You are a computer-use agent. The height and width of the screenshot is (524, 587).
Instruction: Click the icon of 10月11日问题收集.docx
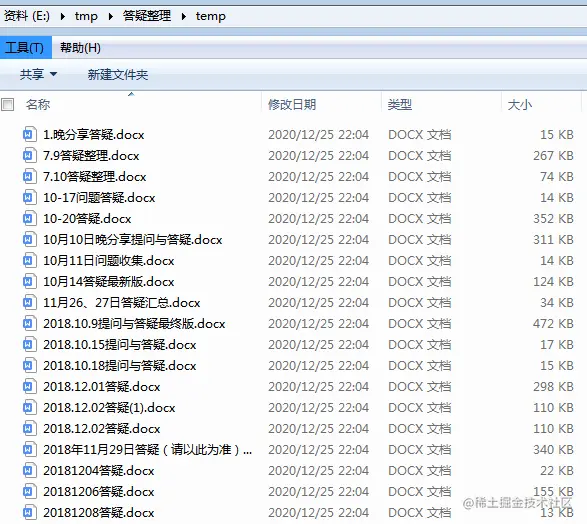(30, 260)
